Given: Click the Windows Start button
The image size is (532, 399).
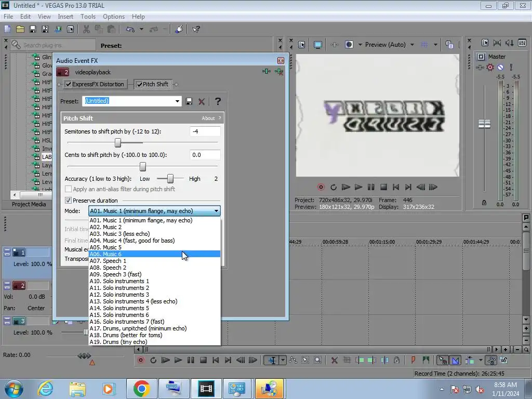Looking at the screenshot, I should 14,389.
